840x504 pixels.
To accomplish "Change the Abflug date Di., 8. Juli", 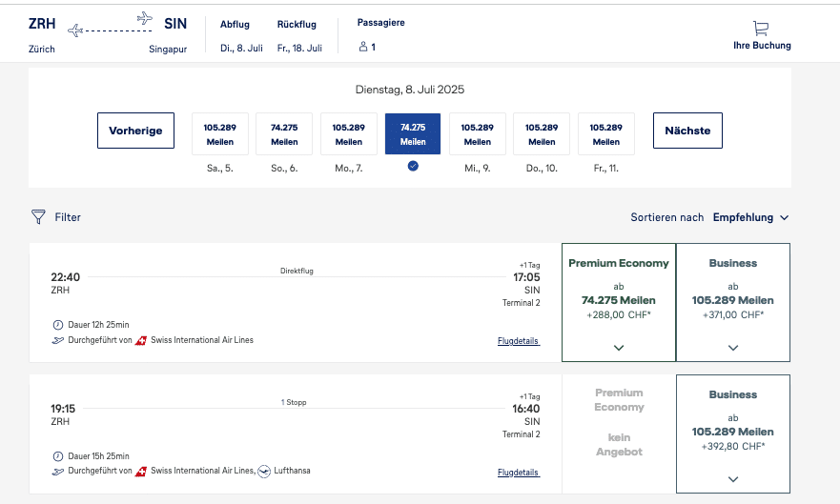I will [x=241, y=48].
